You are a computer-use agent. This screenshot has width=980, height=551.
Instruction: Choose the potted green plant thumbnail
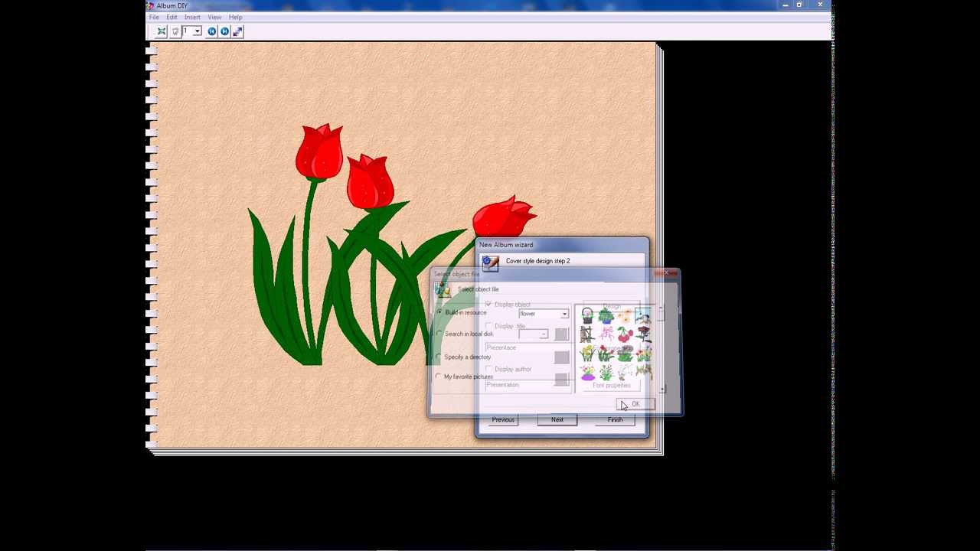pyautogui.click(x=606, y=316)
